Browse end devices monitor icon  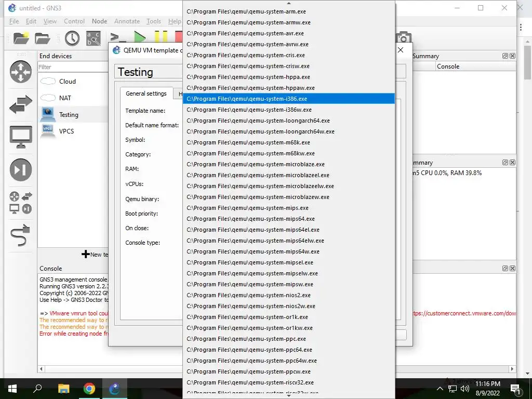coord(21,137)
